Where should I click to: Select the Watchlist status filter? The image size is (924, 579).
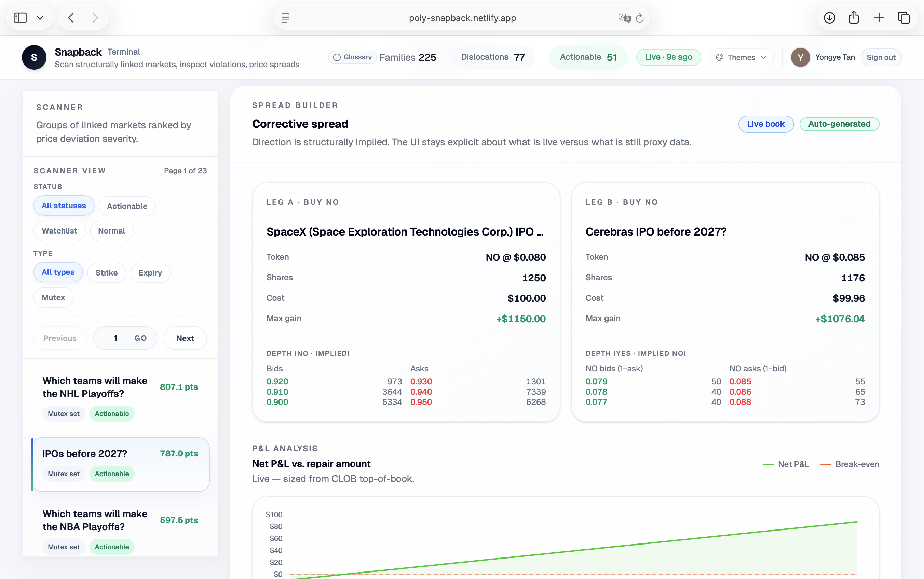(x=59, y=231)
